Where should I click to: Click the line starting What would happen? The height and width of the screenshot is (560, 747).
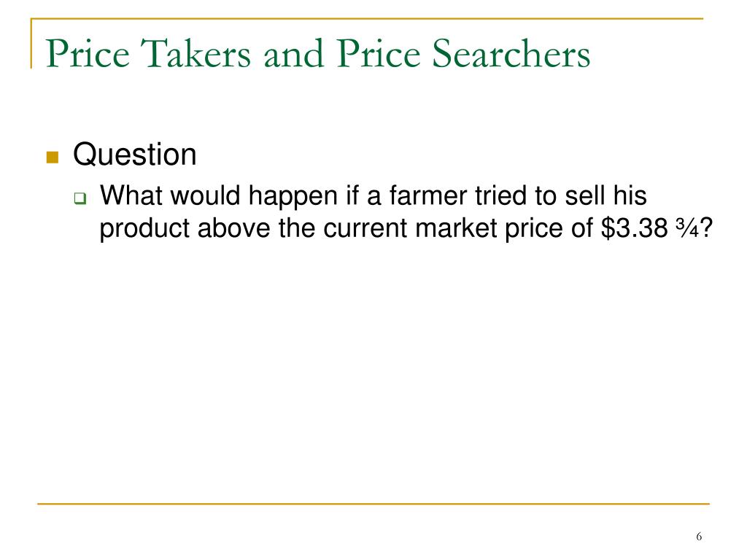pyautogui.click(x=373, y=196)
